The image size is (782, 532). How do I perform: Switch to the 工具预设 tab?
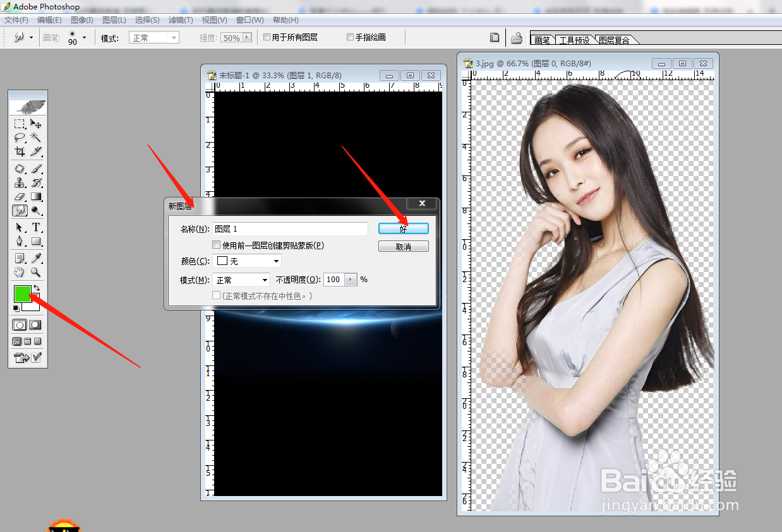574,40
